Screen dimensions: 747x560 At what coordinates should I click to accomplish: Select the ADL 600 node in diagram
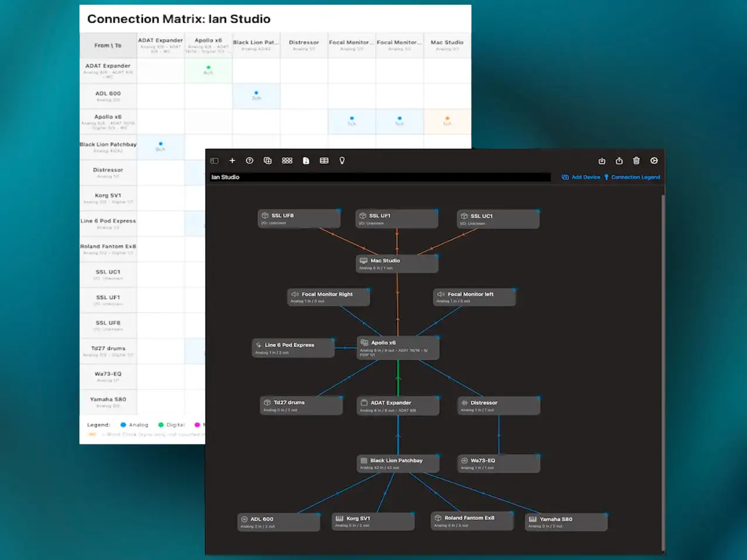point(279,522)
